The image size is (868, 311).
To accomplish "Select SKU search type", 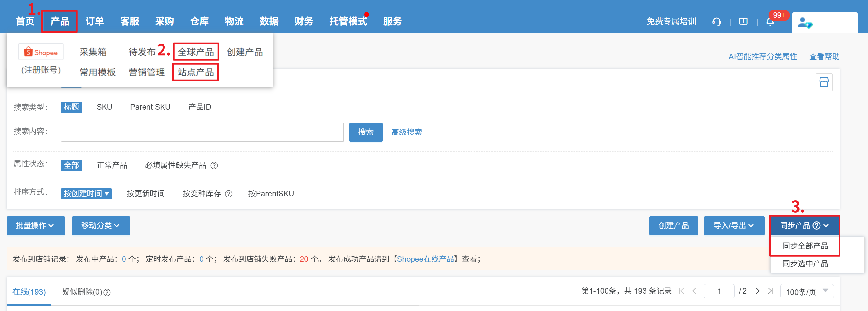I will [104, 107].
